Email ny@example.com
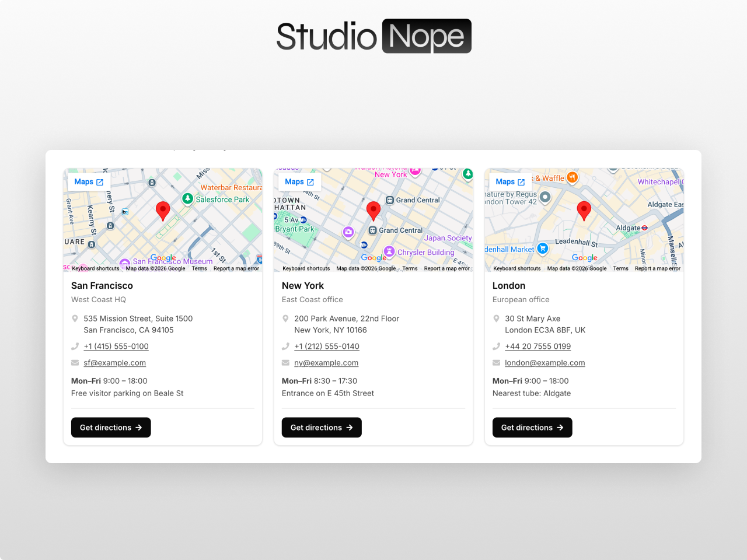This screenshot has width=747, height=560. [x=326, y=363]
